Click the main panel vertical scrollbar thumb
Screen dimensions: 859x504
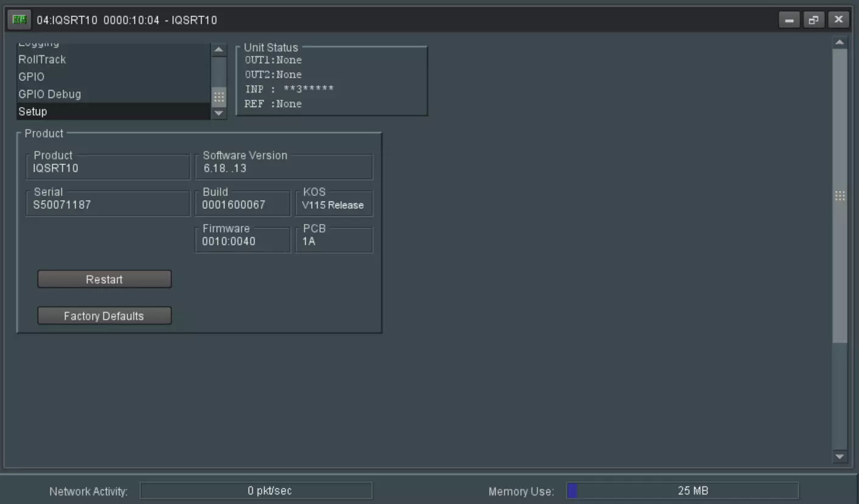coord(840,196)
